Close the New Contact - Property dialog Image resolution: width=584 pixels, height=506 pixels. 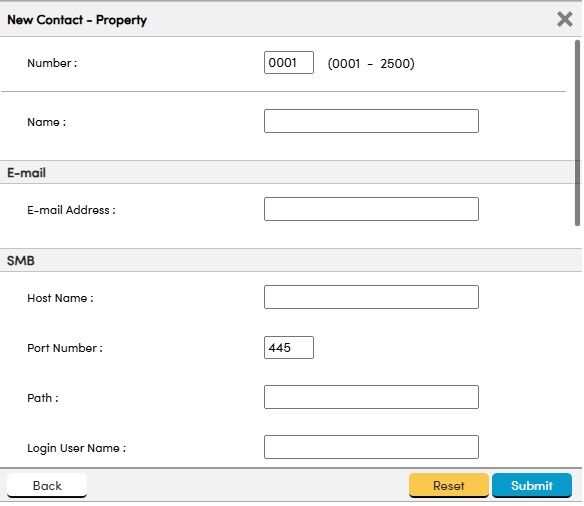click(x=565, y=19)
